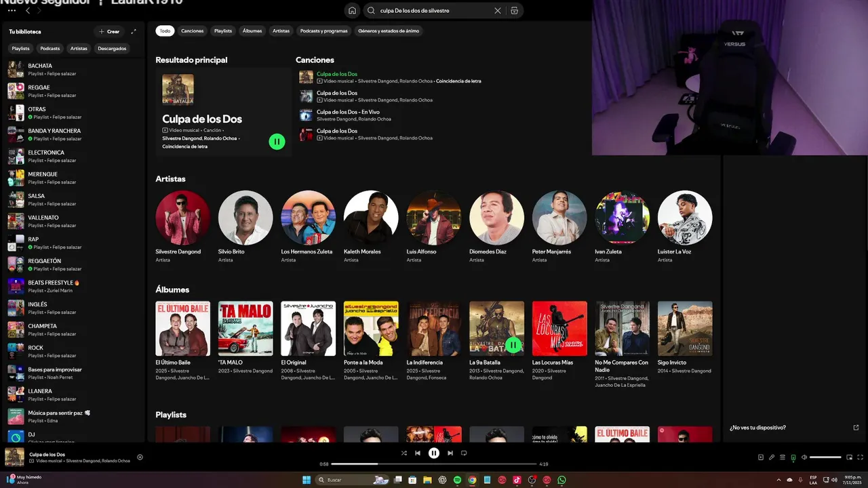This screenshot has width=868, height=488.
Task: Open BEATS FREESTYLE playlist
Action: click(x=73, y=286)
